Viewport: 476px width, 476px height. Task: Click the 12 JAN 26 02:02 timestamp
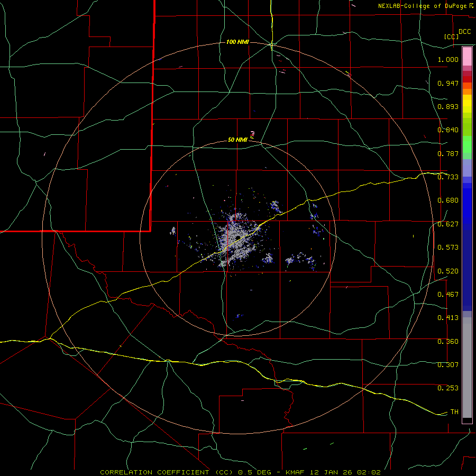point(345,472)
